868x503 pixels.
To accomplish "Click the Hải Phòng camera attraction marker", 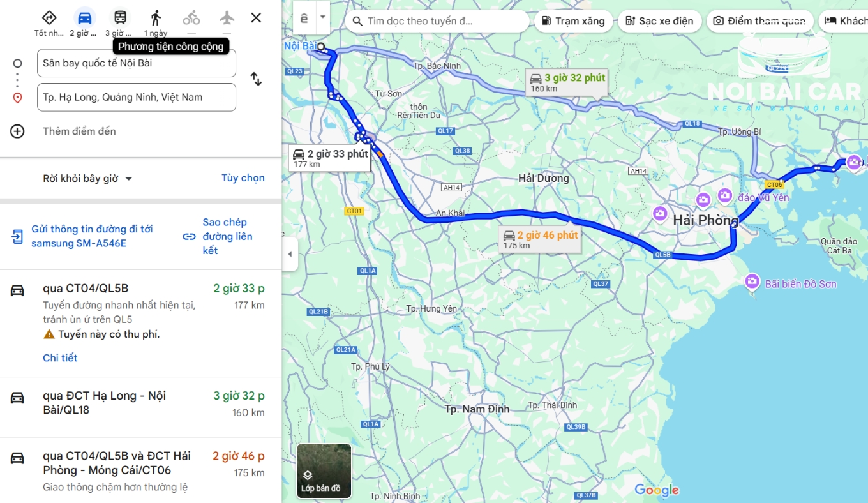I will (x=660, y=213).
